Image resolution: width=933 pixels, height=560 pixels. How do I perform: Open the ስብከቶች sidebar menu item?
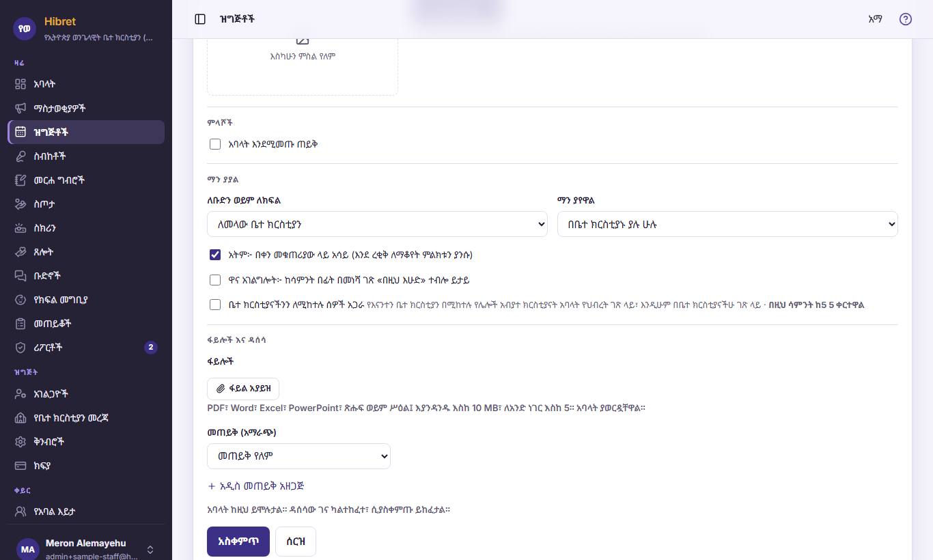(x=86, y=156)
